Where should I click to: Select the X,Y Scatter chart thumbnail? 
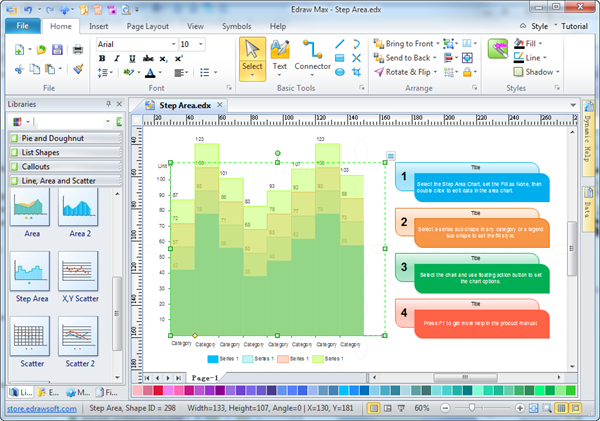pos(78,275)
